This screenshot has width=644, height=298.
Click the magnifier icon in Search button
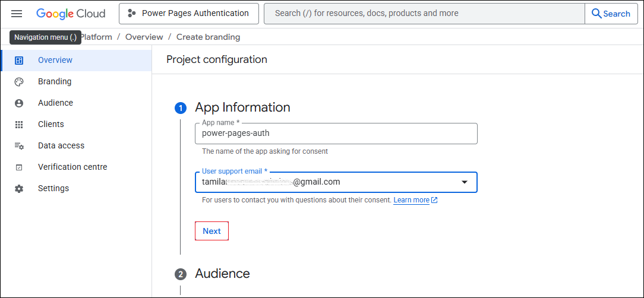(596, 14)
